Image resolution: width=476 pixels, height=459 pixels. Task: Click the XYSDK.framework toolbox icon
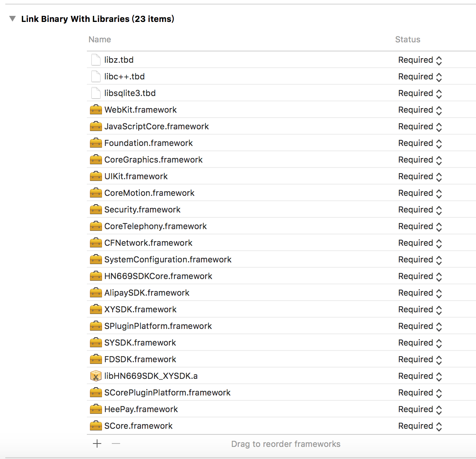96,309
